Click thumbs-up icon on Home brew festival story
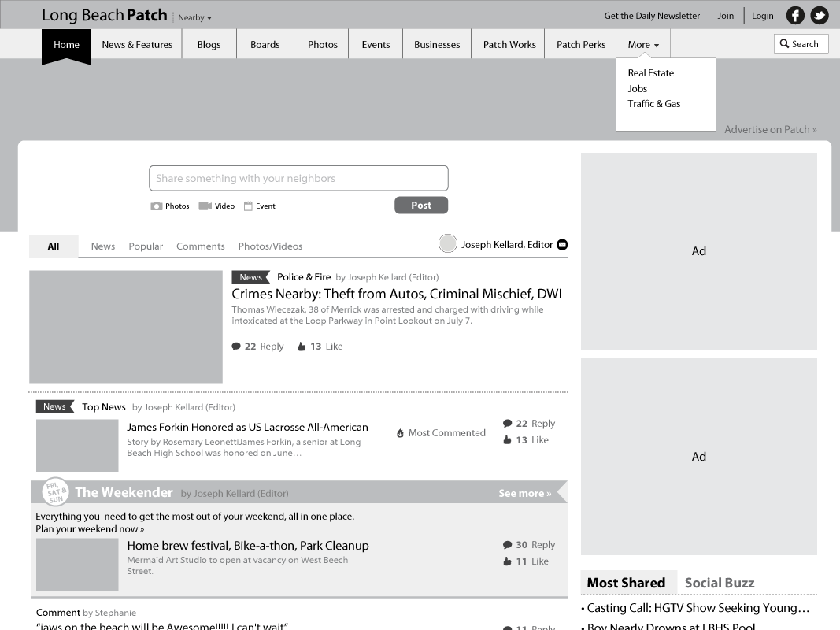Image resolution: width=840 pixels, height=630 pixels. 507,561
